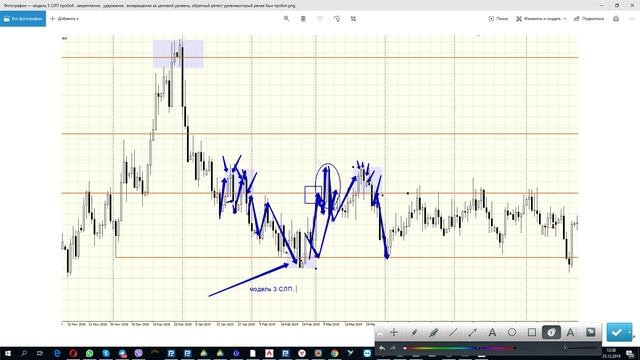Click the taskbar search icon
The height and width of the screenshot is (360, 640).
pos(24,353)
